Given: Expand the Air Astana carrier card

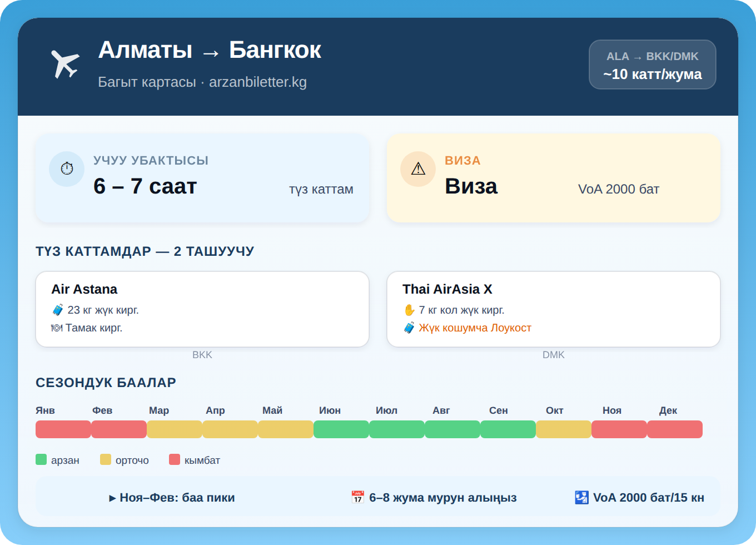Looking at the screenshot, I should (x=202, y=309).
